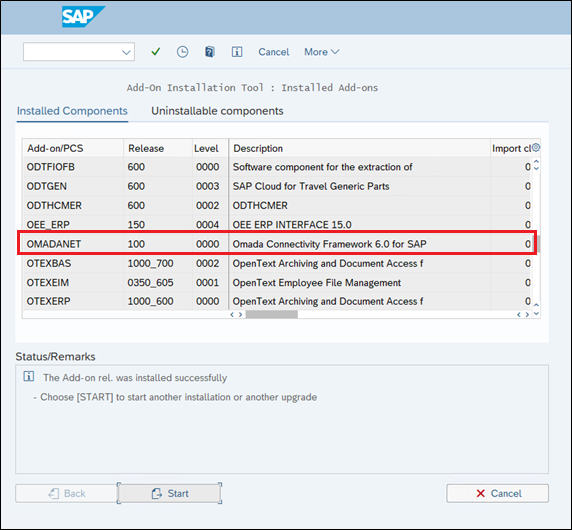Click the bottom Cancel button with red X
Screen dimensions: 572x530
pyautogui.click(x=497, y=494)
